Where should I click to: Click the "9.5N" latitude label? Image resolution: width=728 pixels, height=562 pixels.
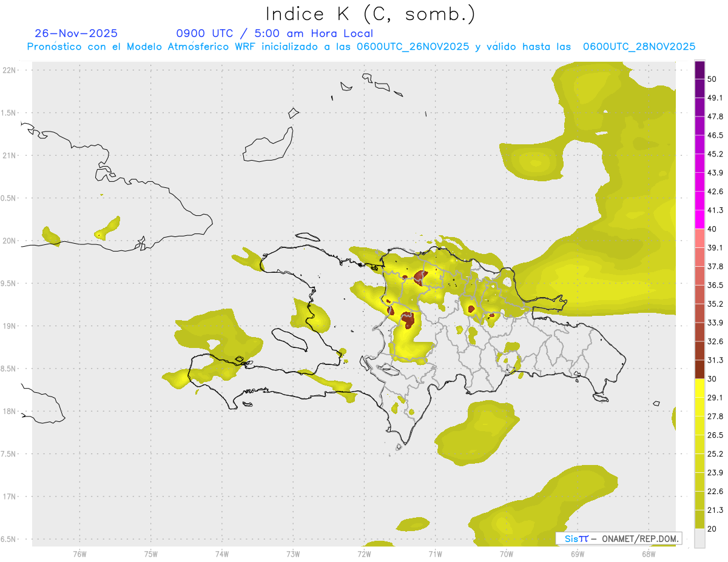(8, 283)
